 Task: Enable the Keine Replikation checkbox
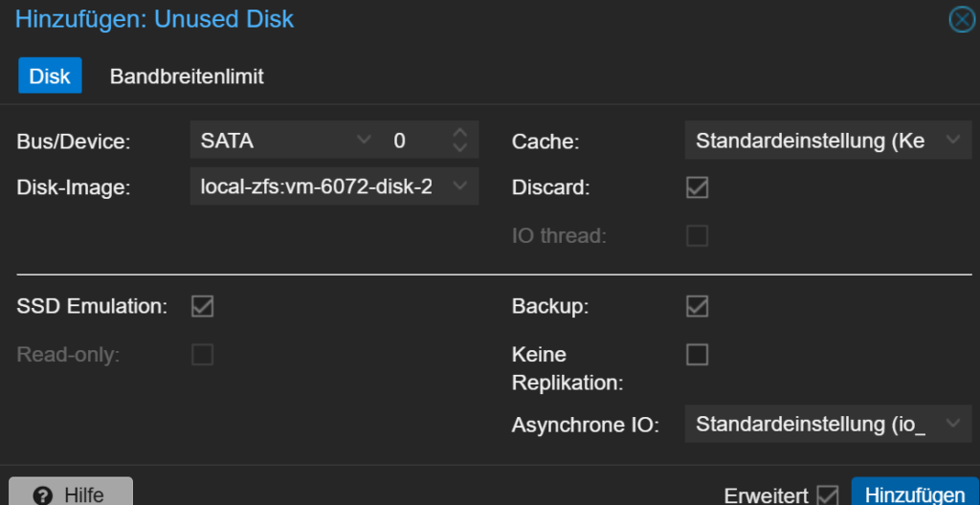[697, 355]
